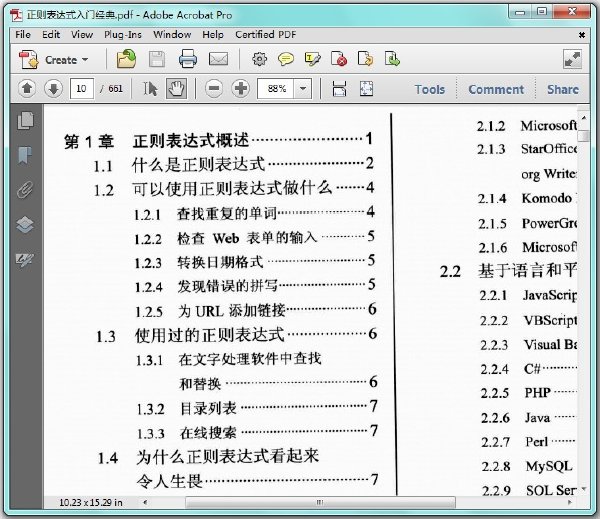Open the Comment pane

[x=496, y=90]
